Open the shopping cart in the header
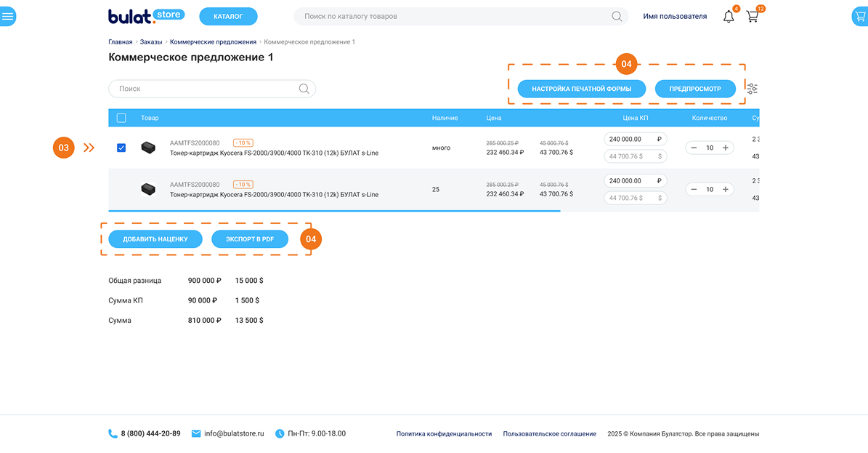The image size is (868, 453). tap(753, 16)
